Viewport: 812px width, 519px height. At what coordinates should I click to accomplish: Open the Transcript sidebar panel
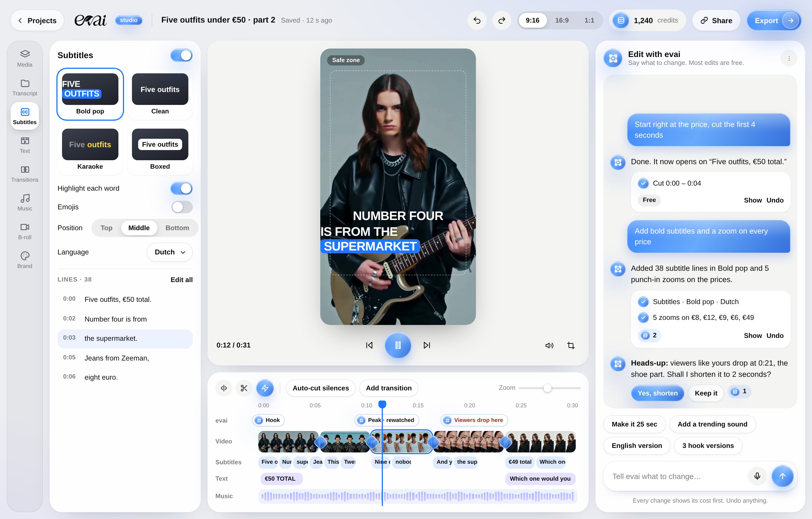pos(25,87)
